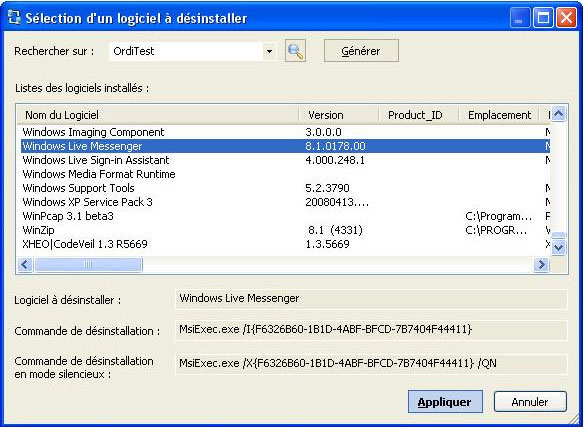Viewport: 584px width, 427px height.
Task: Click horizontal scrollbar right arrow
Action: click(541, 265)
